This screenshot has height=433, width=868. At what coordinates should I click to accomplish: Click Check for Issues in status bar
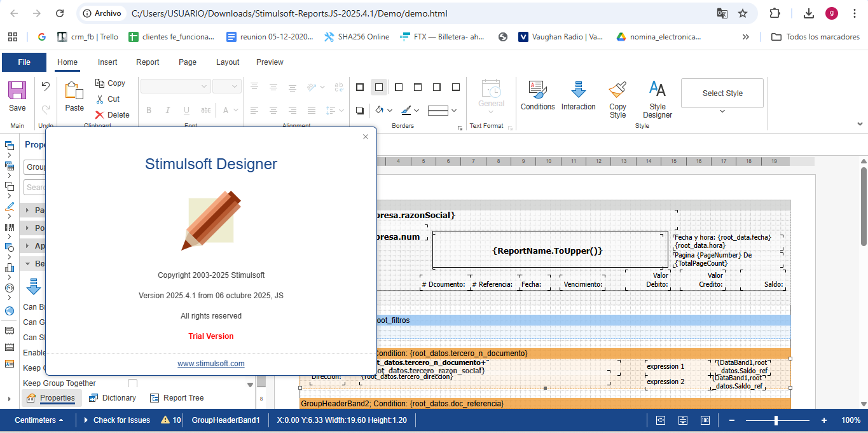(x=121, y=420)
